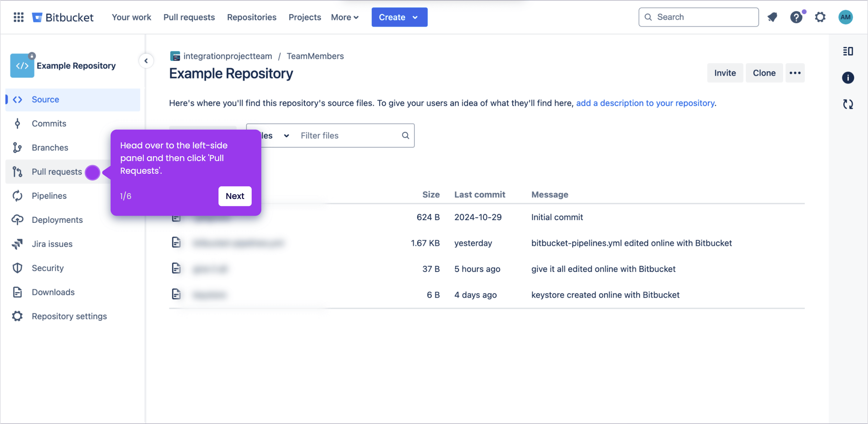The width and height of the screenshot is (868, 424).
Task: Click the Commits icon in sidebar
Action: 17,123
